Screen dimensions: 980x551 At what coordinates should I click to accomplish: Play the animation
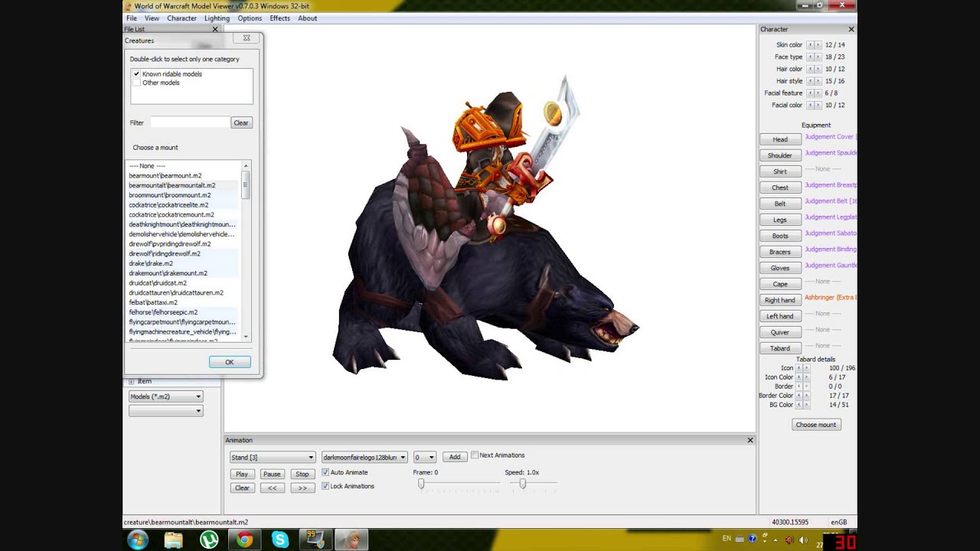tap(242, 474)
